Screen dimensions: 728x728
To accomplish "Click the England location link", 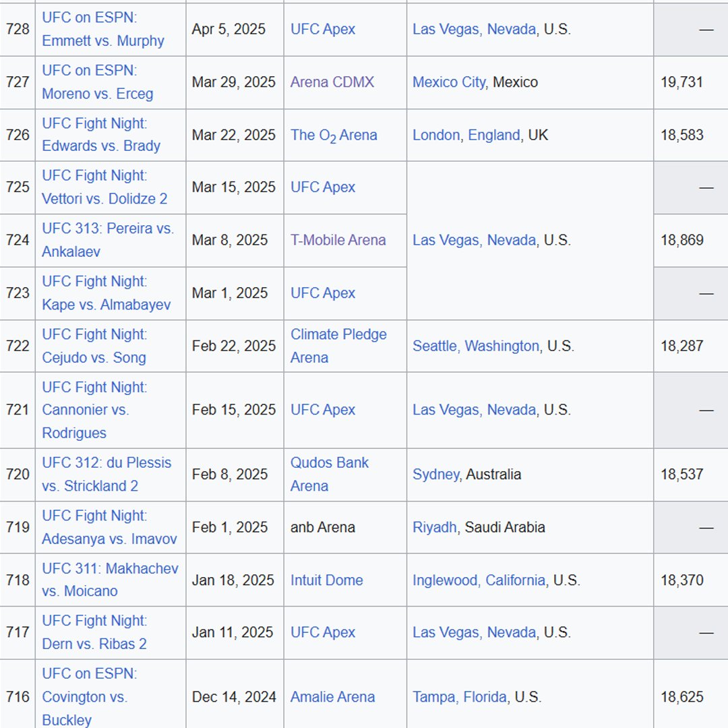I will 493,135.
